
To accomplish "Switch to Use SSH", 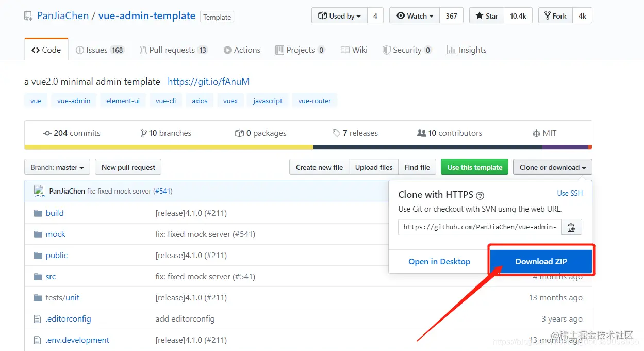I will [570, 193].
